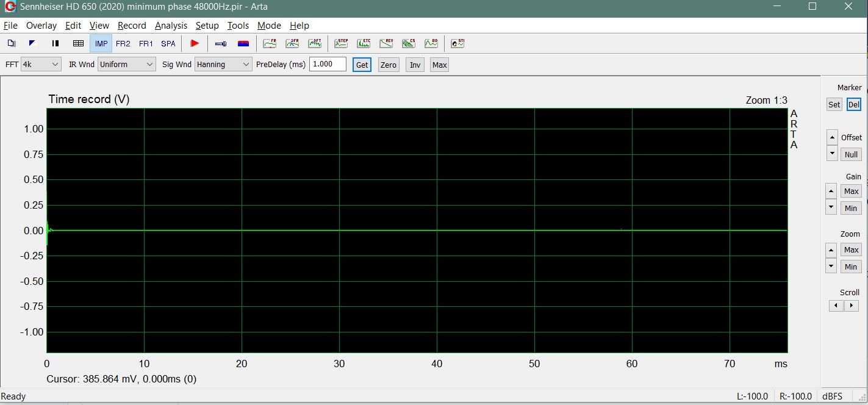Show the DFT spectrum graph
The image size is (868, 405).
[x=315, y=43]
